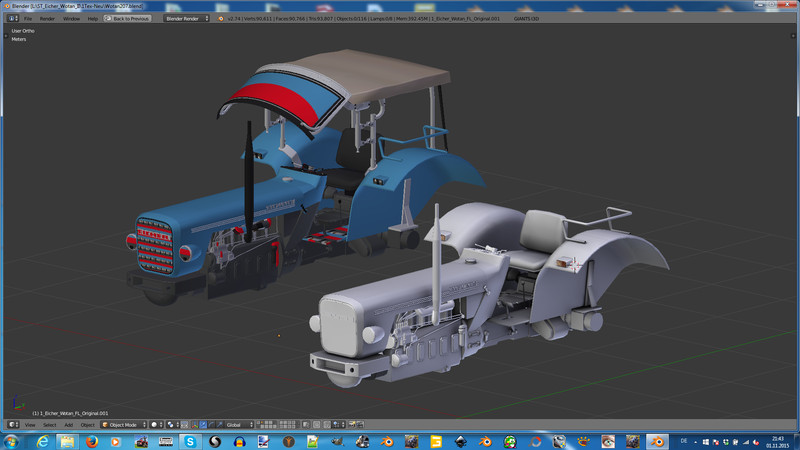Viewport: 800px width, 450px height.
Task: Open the viewport shading mode selector
Action: coord(156,425)
